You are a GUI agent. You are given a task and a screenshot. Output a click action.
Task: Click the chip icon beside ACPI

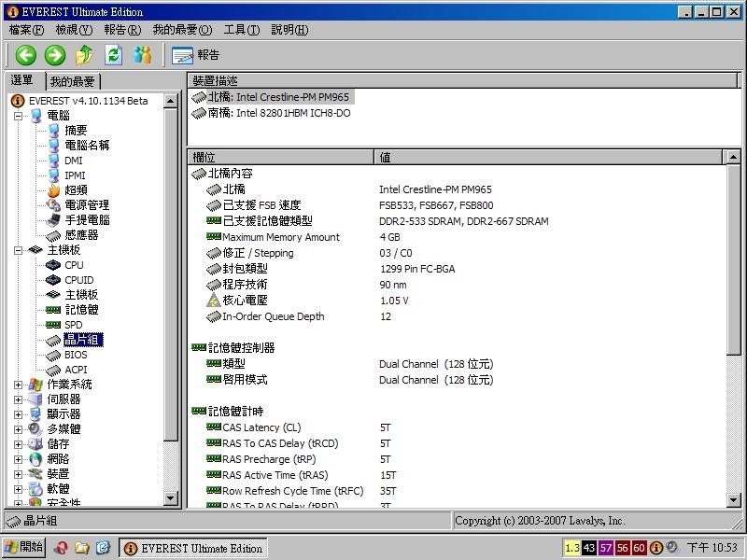pyautogui.click(x=53, y=370)
